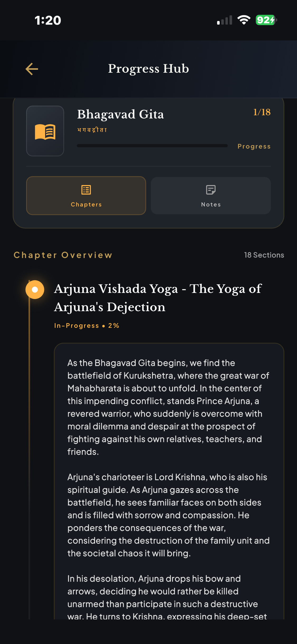Image resolution: width=297 pixels, height=644 pixels.
Task: Tap the Chapters list icon
Action: (86, 190)
